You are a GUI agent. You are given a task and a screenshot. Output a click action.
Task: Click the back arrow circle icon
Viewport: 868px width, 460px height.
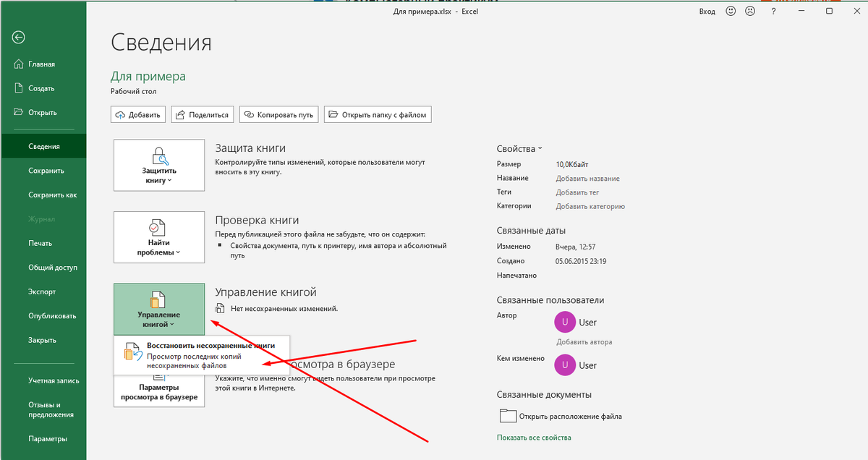pos(19,38)
